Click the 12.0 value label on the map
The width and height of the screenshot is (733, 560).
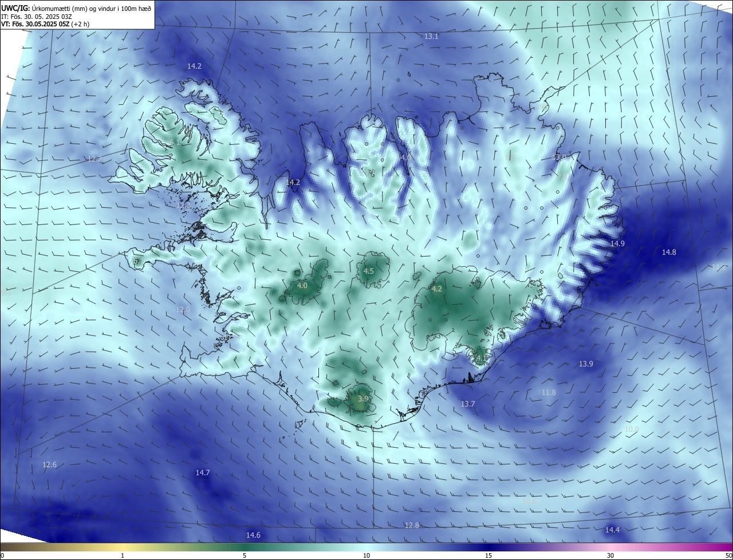182,309
